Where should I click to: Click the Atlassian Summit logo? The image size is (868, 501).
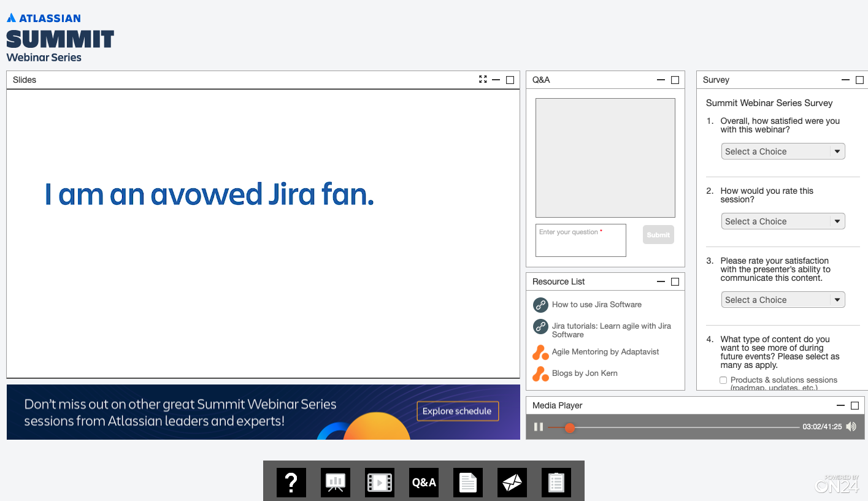click(60, 37)
